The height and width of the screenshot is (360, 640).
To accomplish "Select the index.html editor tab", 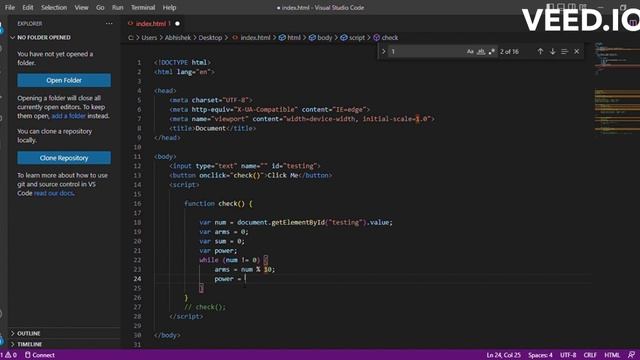I will [150, 24].
